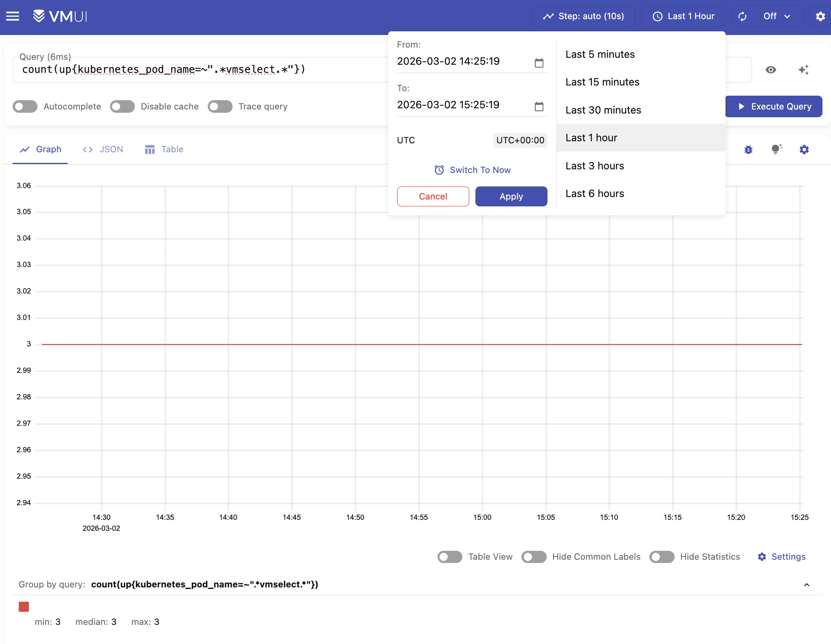Viewport: 831px width, 644px height.
Task: Click the red legend color swatch
Action: [24, 607]
